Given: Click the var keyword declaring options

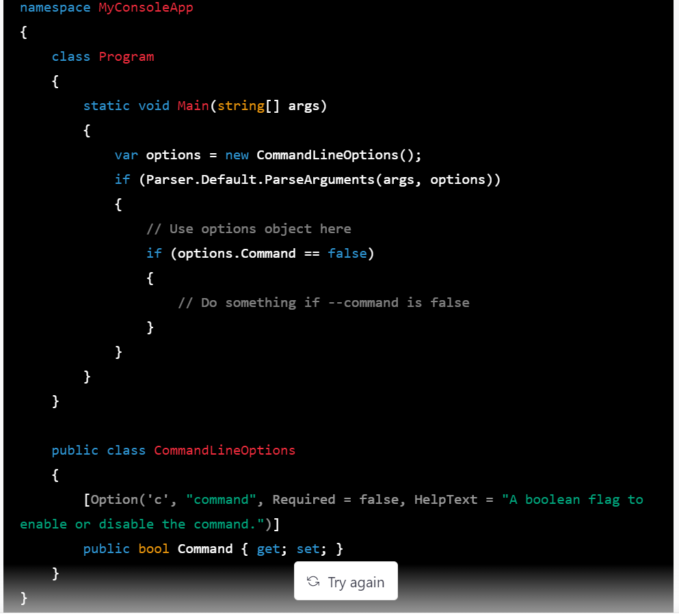Looking at the screenshot, I should [x=126, y=155].
